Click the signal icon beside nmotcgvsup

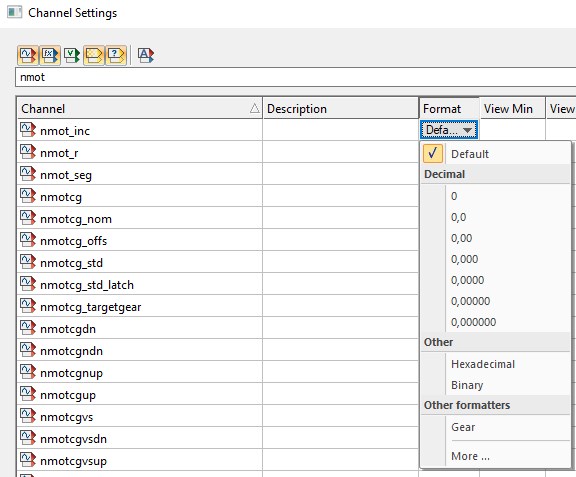click(28, 460)
